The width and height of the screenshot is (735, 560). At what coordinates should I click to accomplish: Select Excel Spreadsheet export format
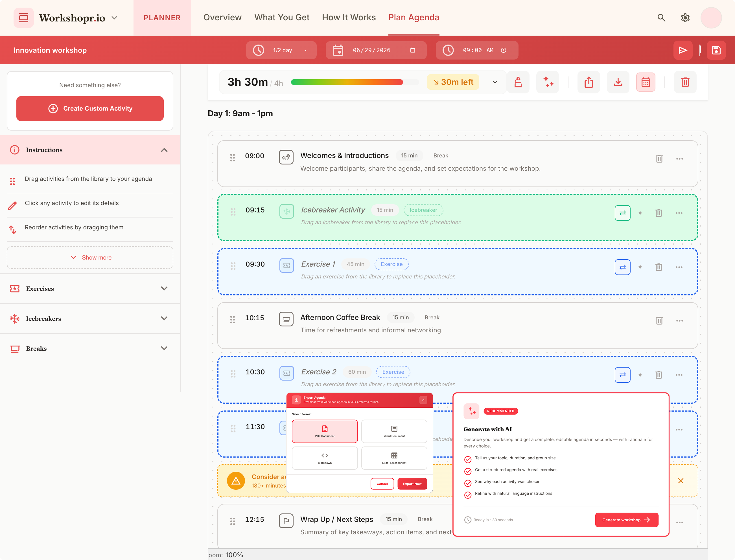click(x=394, y=458)
